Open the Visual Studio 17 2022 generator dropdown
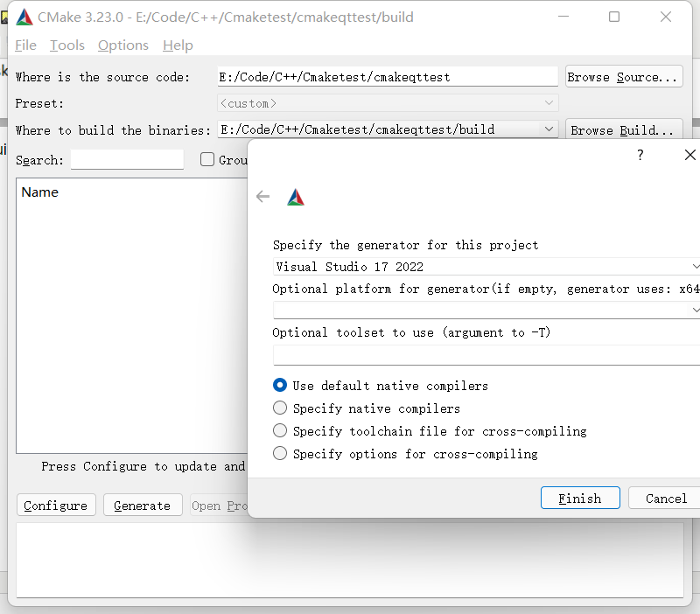 (486, 267)
